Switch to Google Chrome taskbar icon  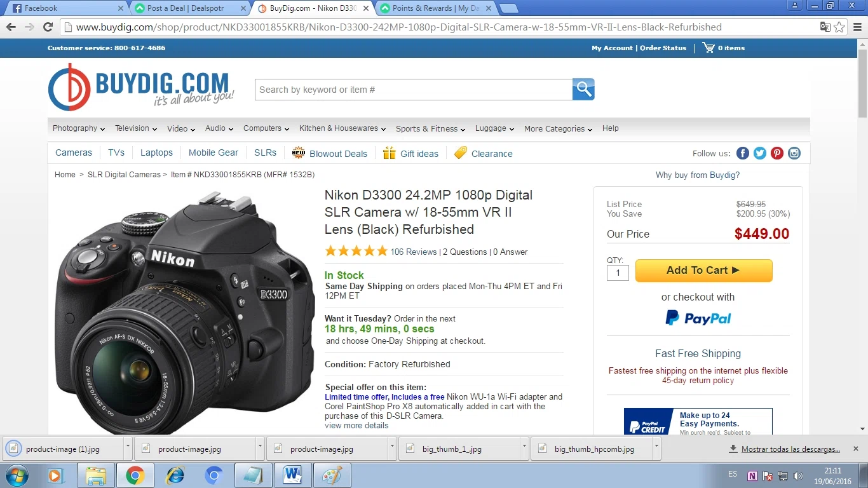[x=135, y=475]
